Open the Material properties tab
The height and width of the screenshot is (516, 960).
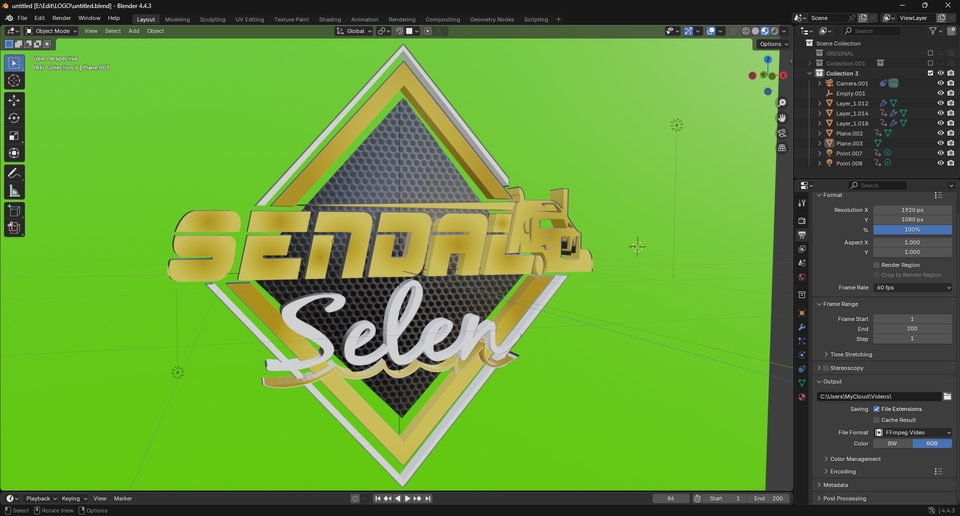[x=801, y=397]
